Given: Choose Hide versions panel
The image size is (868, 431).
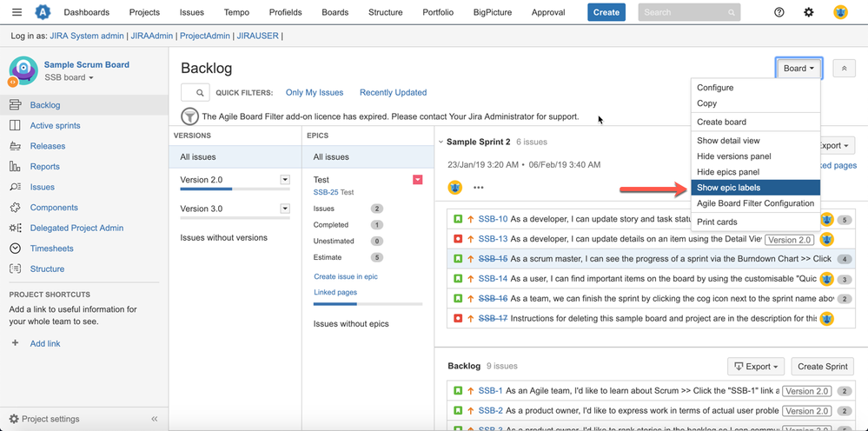Looking at the screenshot, I should 755,156.
